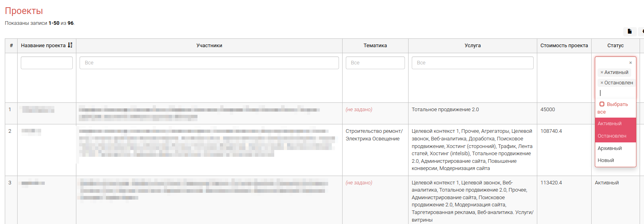Viewport: 644px width, 224px height.
Task: Remove the Активный tag from status filter
Action: [602, 72]
